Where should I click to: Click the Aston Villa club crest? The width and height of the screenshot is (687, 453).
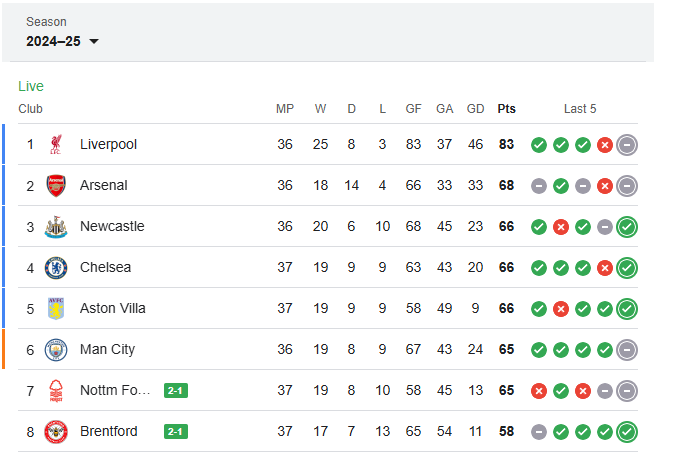[56, 308]
